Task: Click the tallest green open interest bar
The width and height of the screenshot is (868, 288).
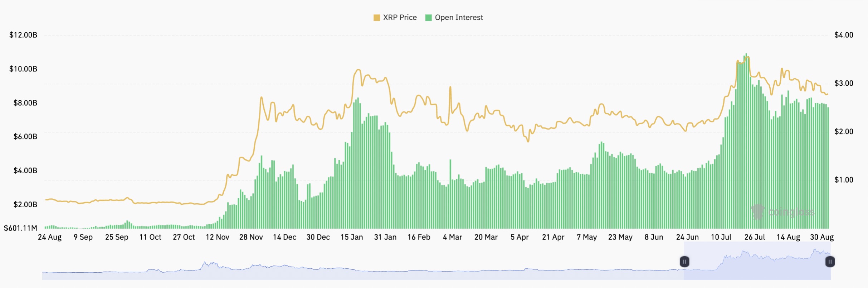Action: click(746, 143)
